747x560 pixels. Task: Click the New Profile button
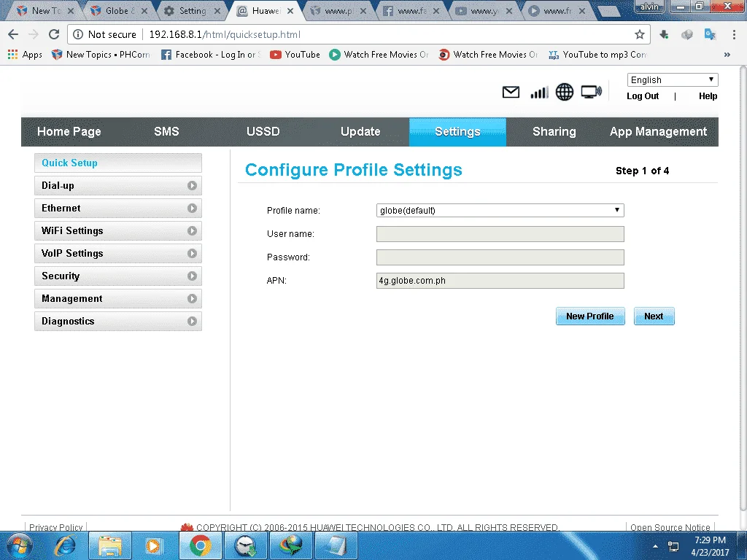click(590, 316)
